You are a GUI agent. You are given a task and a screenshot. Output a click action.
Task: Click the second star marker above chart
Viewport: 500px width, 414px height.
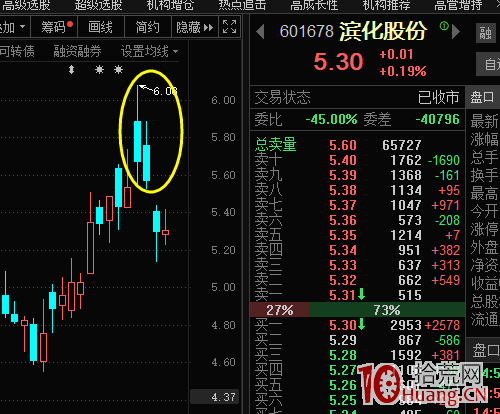coord(118,70)
